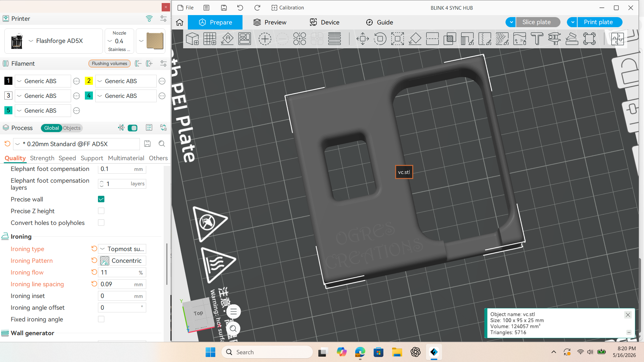This screenshot has height=362, width=644.
Task: Open filament 2 Generic ABS dropdown
Action: 126,81
